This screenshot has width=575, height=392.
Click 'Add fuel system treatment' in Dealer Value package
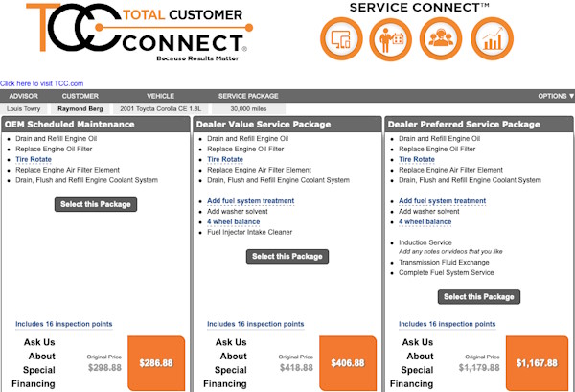[250, 200]
